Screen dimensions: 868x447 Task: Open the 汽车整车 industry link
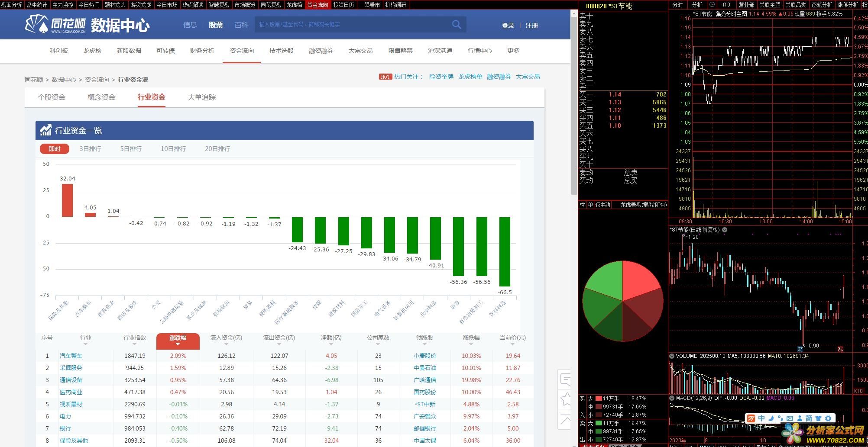coord(71,356)
